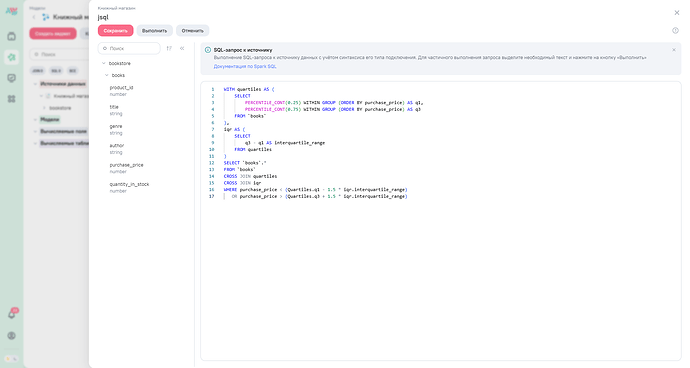690x368 pixels.
Task: Open the Home section in the sidebar
Action: pyautogui.click(x=11, y=36)
